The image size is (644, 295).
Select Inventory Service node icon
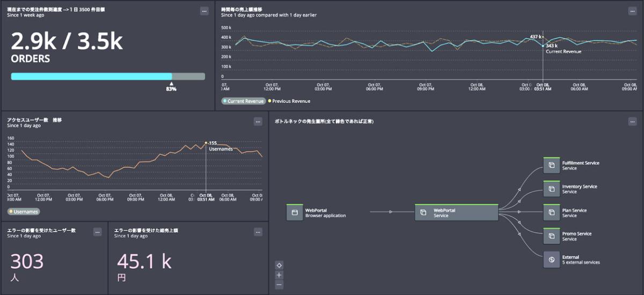click(x=551, y=189)
